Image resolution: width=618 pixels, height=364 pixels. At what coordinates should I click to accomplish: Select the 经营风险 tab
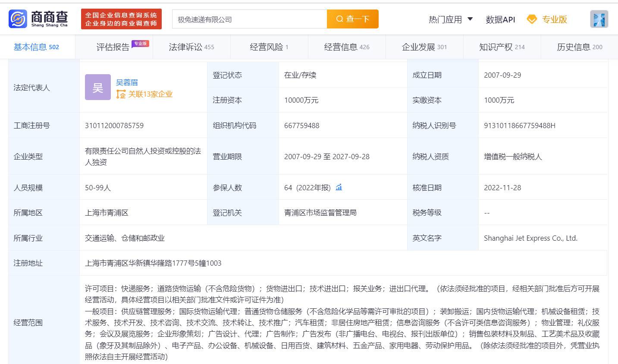point(269,47)
